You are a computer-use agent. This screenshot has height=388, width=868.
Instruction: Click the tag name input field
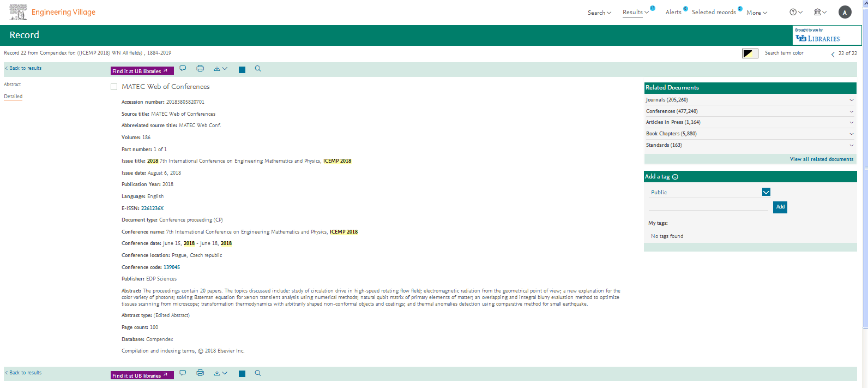click(708, 206)
